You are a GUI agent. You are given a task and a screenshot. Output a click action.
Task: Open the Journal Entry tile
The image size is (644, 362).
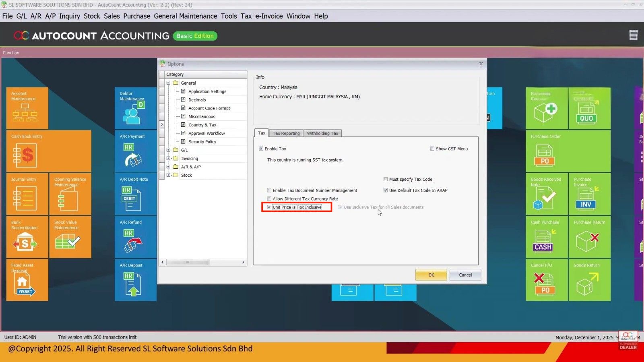[27, 194]
